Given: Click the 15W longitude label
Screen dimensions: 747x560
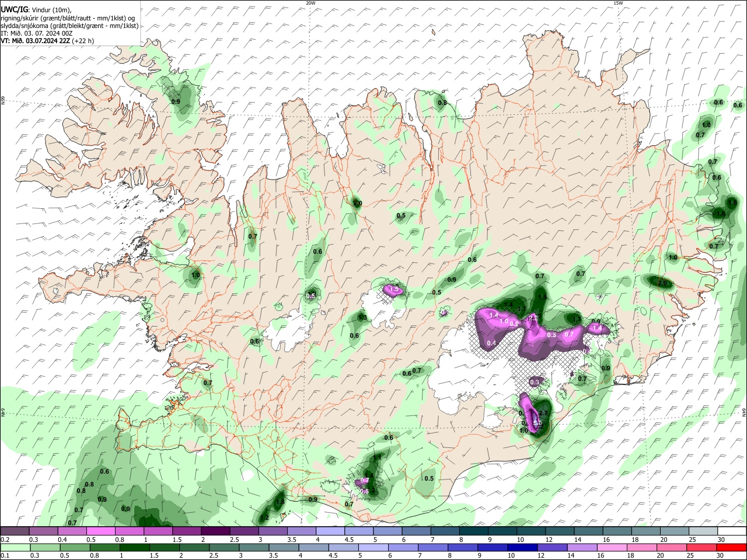Looking at the screenshot, I should pos(618,3).
